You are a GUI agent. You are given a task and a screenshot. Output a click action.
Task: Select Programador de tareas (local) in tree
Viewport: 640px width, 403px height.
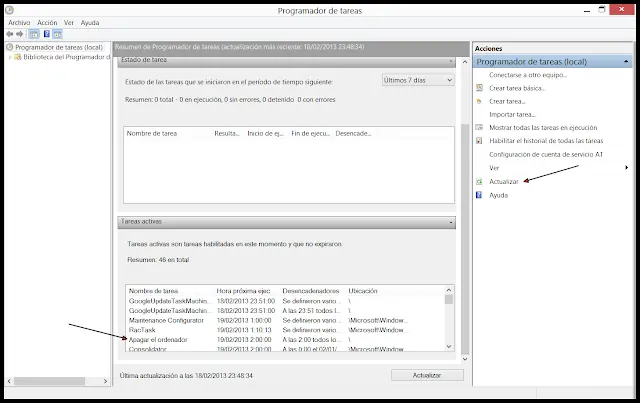[x=59, y=47]
